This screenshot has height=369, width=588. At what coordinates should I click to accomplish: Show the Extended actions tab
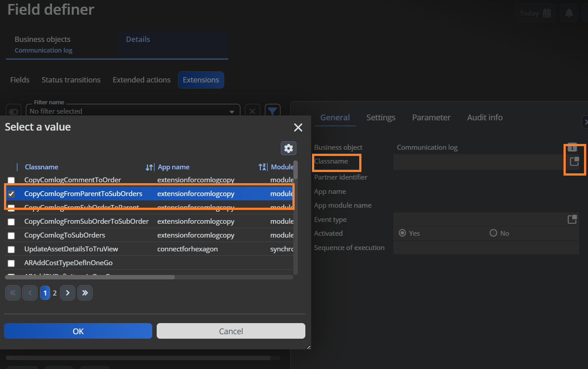pos(142,80)
